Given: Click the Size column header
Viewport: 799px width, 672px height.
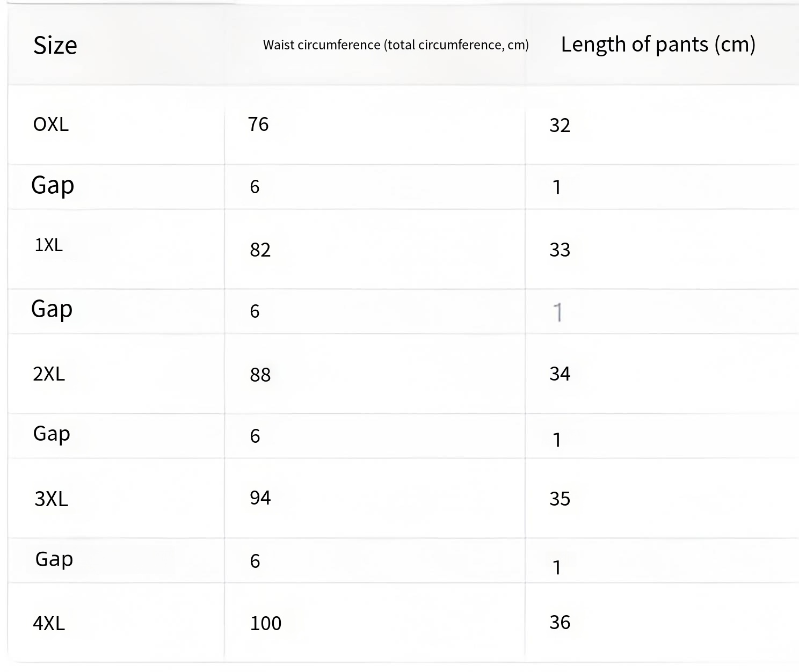Looking at the screenshot, I should pyautogui.click(x=55, y=45).
